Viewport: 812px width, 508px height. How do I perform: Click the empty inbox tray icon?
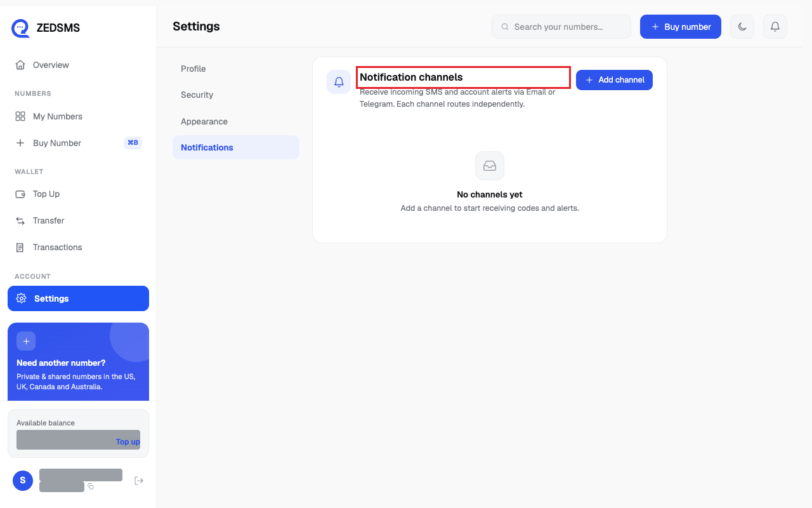pos(490,166)
